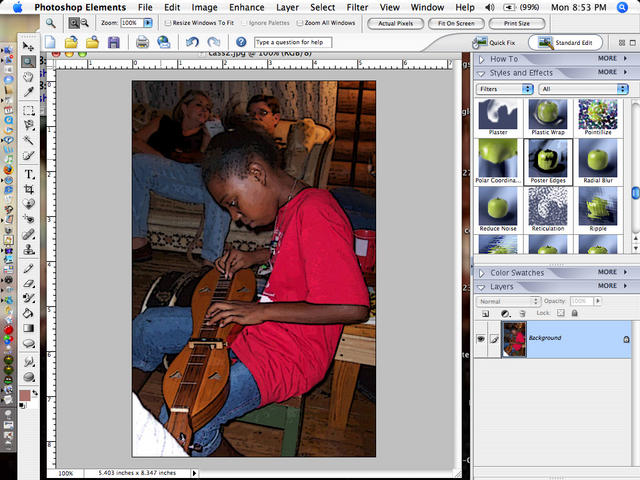Select the Pencil tool
This screenshot has width=640, height=480.
pos(28,268)
